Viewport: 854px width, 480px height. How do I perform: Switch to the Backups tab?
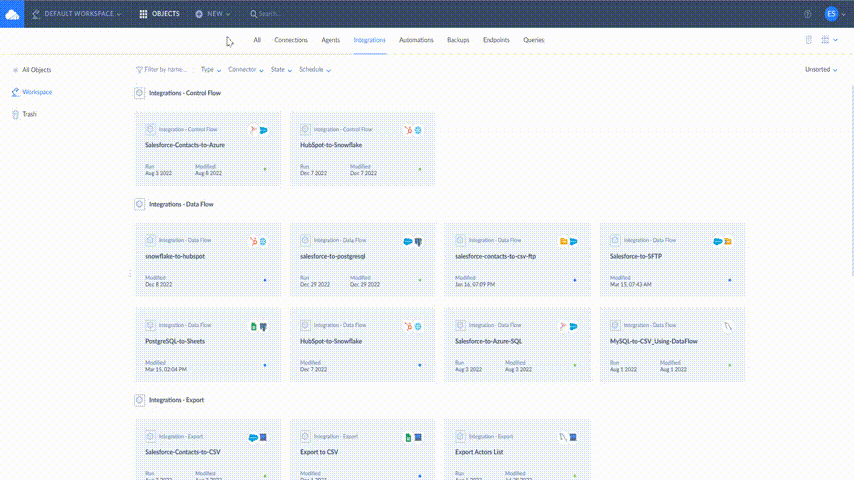(458, 40)
